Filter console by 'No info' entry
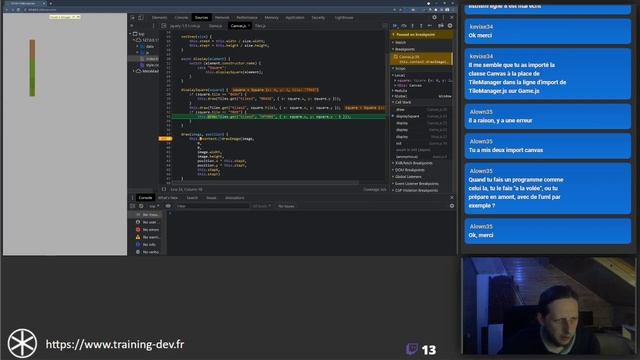 tap(147, 244)
